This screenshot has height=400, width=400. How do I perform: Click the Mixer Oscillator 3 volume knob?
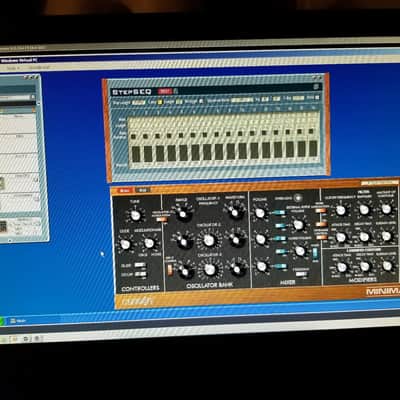pos(262,266)
